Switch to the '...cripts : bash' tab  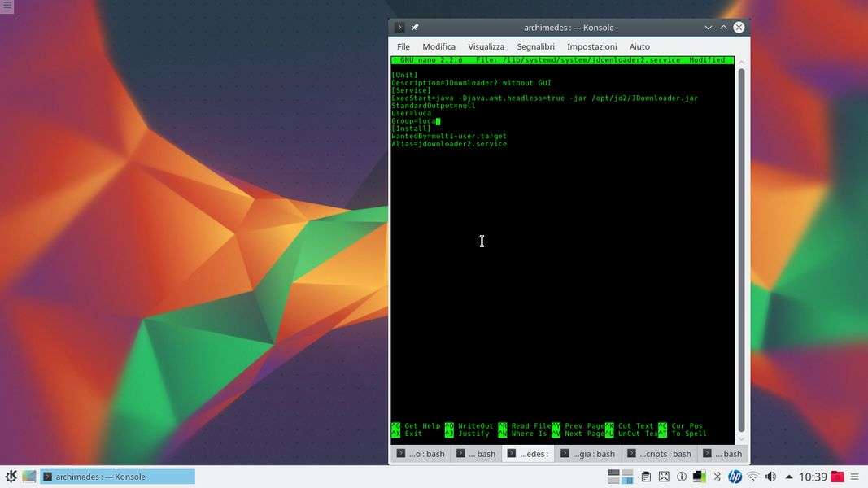pos(659,454)
